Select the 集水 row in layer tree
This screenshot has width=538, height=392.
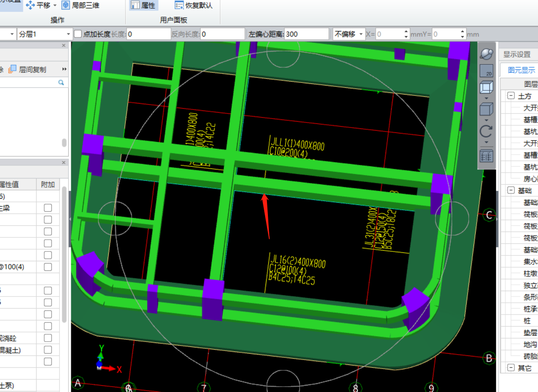pyautogui.click(x=530, y=261)
